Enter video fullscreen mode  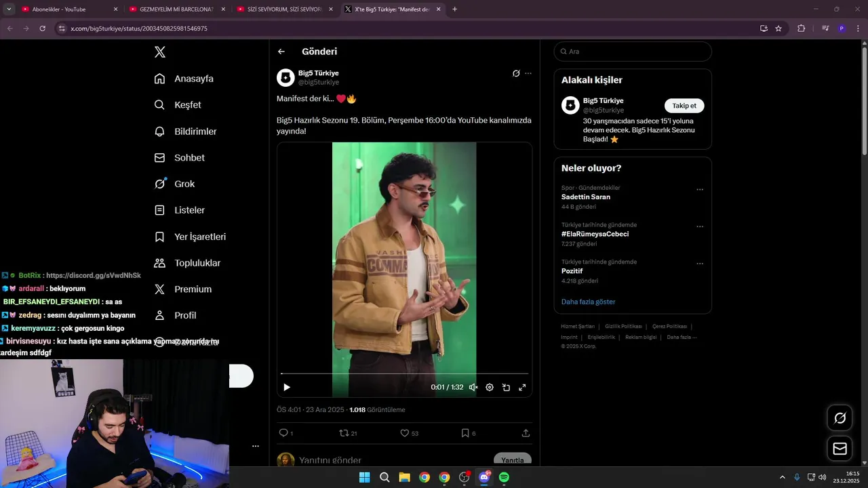(x=522, y=387)
